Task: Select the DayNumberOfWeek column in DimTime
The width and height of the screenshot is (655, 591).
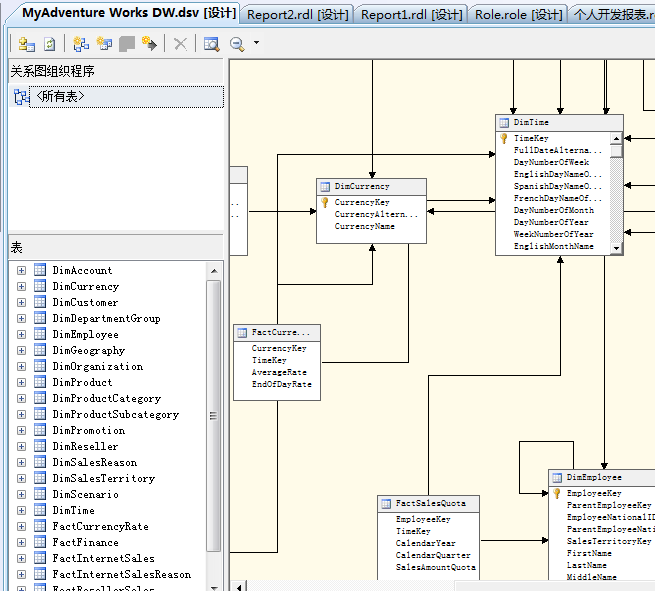Action: pos(551,162)
